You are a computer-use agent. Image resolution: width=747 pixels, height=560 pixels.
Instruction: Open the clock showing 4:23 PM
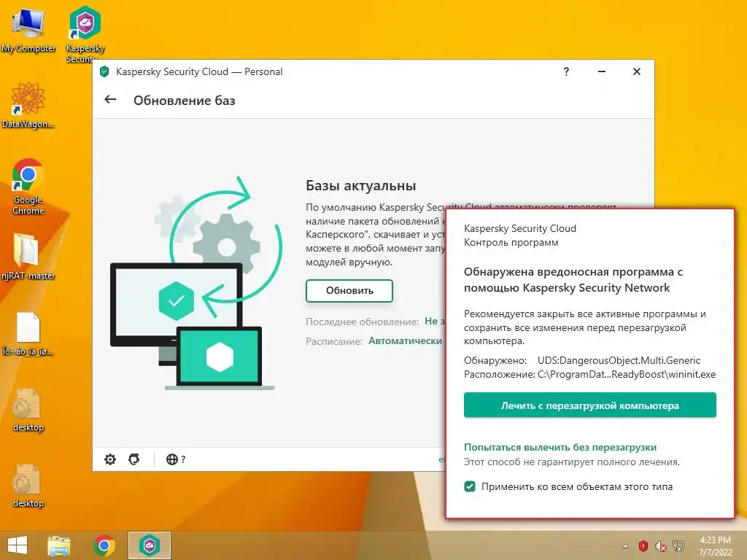pyautogui.click(x=715, y=546)
